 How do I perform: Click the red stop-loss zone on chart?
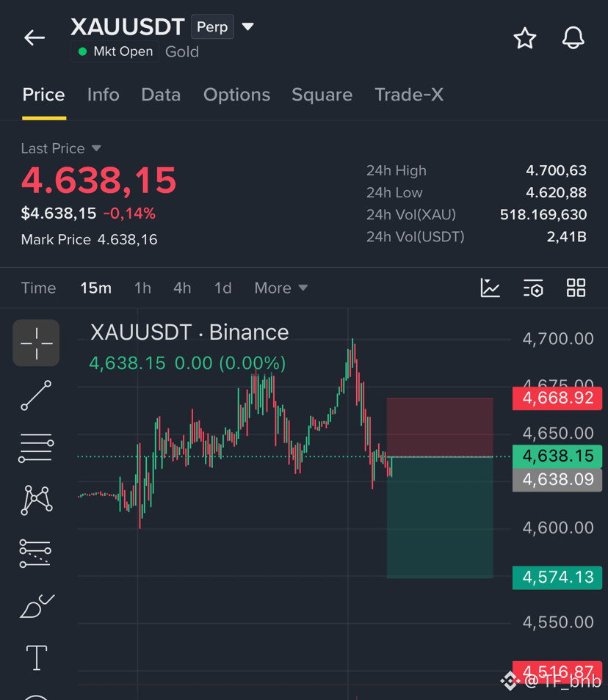[440, 426]
